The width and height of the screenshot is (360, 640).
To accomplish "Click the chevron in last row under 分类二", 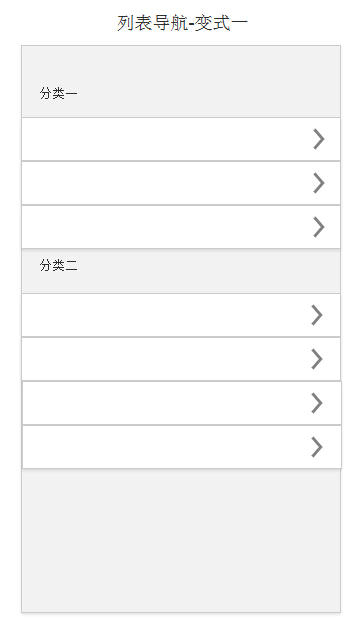I will coord(317,447).
